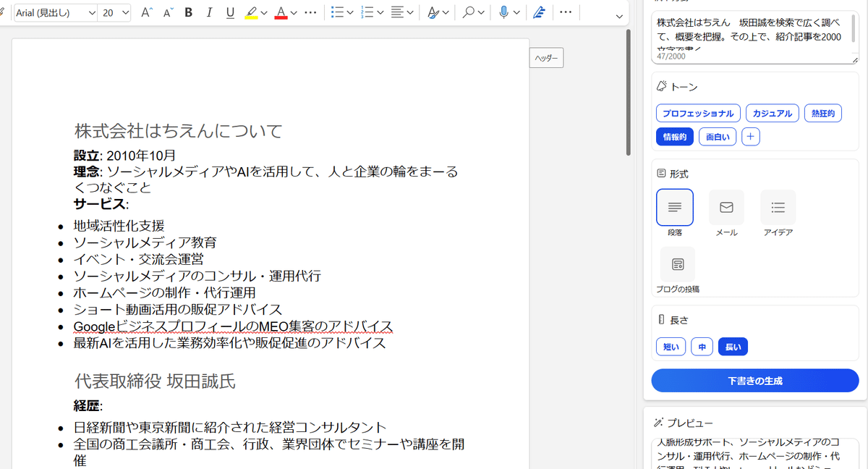Click the 47/2000 character counter
Viewport: 868px width, 469px height.
click(671, 56)
